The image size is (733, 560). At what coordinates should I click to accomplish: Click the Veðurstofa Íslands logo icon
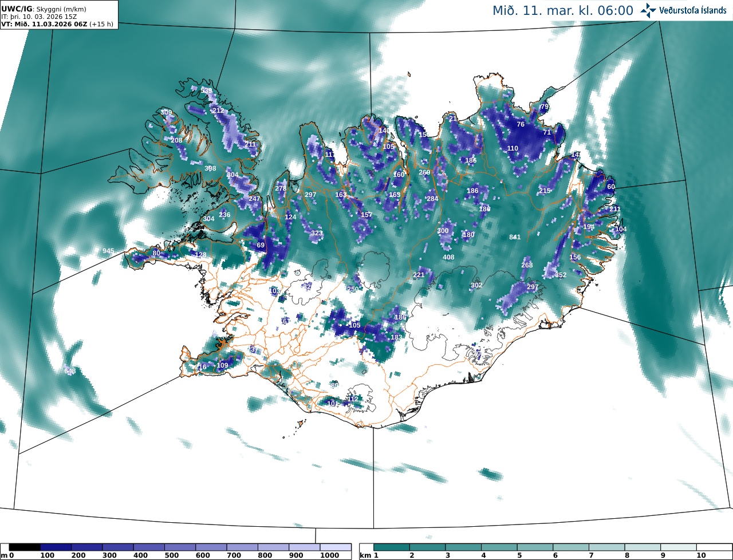(x=648, y=10)
